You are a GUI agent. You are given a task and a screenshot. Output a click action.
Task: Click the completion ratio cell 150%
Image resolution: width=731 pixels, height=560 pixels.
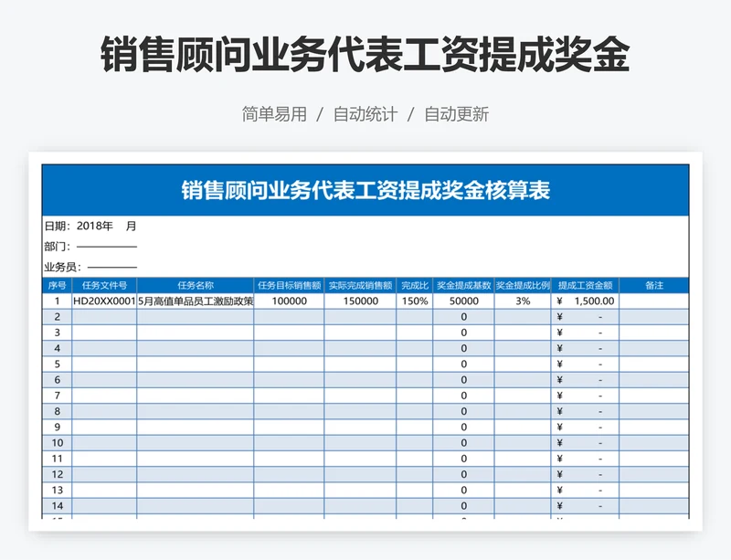(x=415, y=301)
